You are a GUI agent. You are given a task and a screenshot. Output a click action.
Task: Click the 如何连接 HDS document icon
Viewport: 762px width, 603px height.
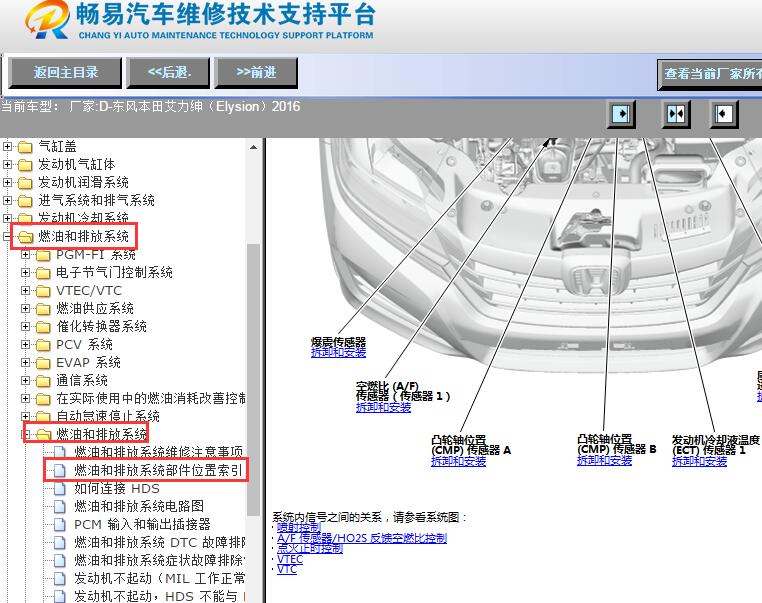(60, 488)
